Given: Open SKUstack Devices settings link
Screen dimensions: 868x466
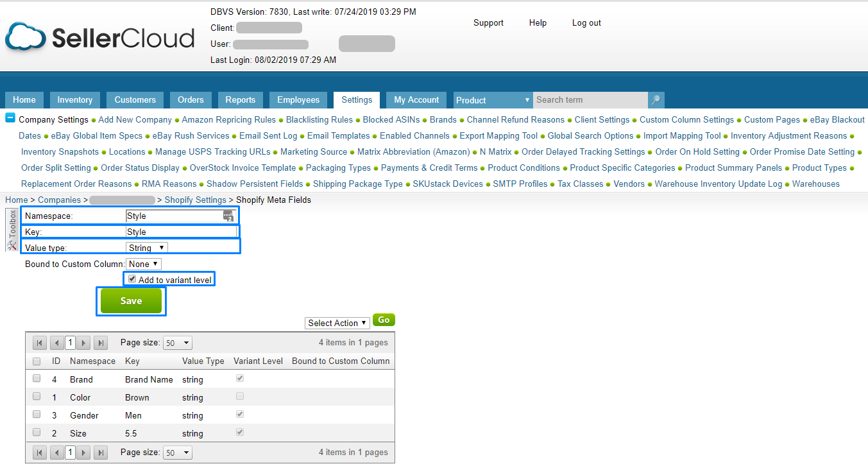Looking at the screenshot, I should coord(448,184).
